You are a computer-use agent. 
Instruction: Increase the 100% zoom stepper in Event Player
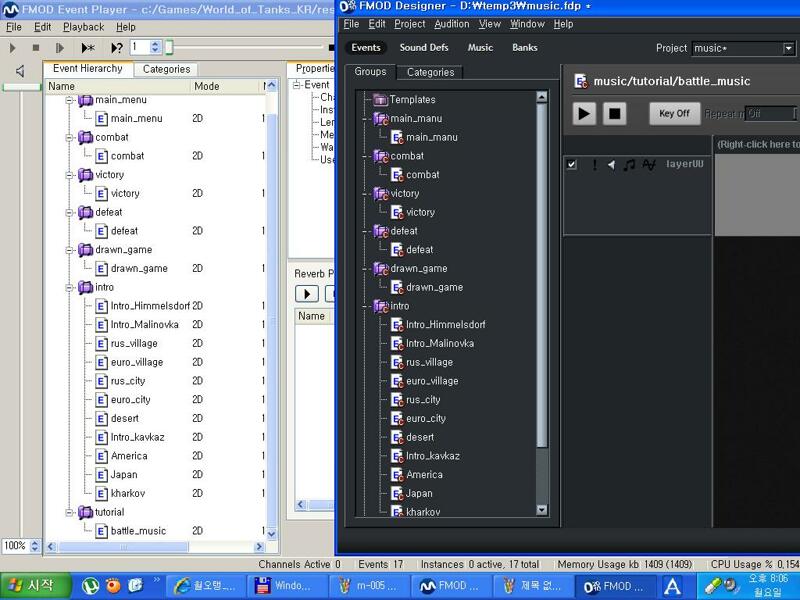35,543
